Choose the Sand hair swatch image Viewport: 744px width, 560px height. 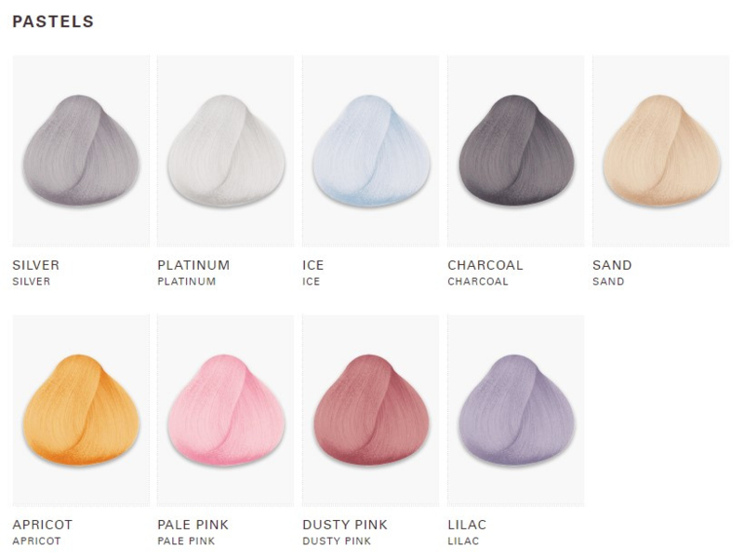(x=661, y=151)
